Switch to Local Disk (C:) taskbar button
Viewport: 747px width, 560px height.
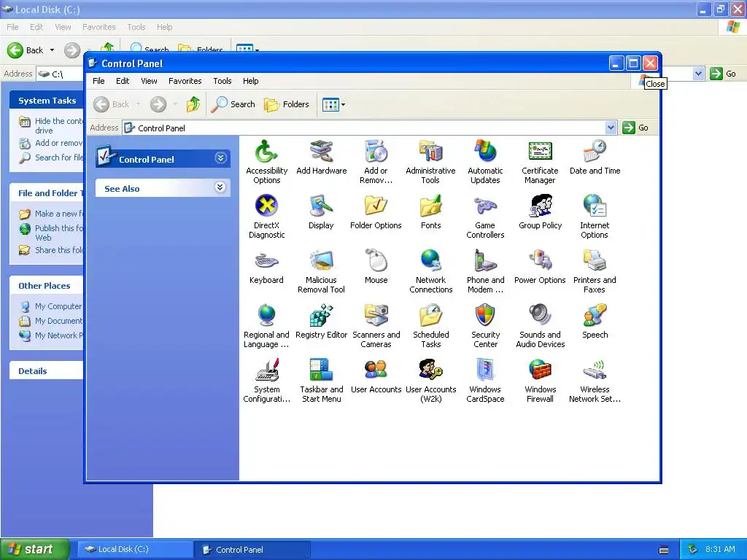[x=135, y=549]
